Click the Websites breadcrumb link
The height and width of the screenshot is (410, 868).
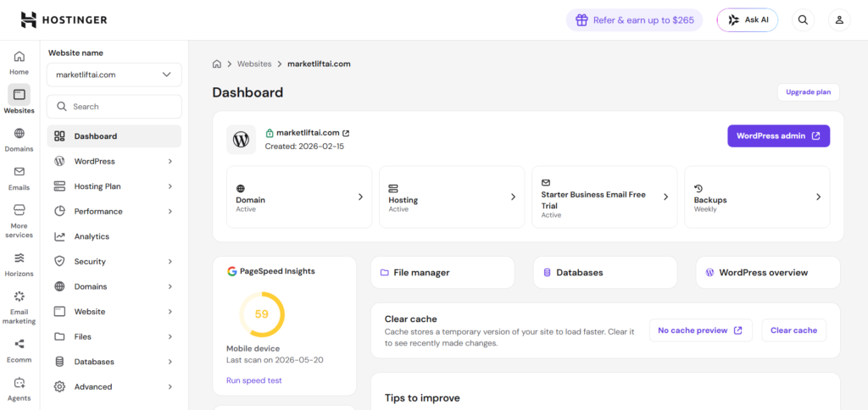click(x=254, y=64)
